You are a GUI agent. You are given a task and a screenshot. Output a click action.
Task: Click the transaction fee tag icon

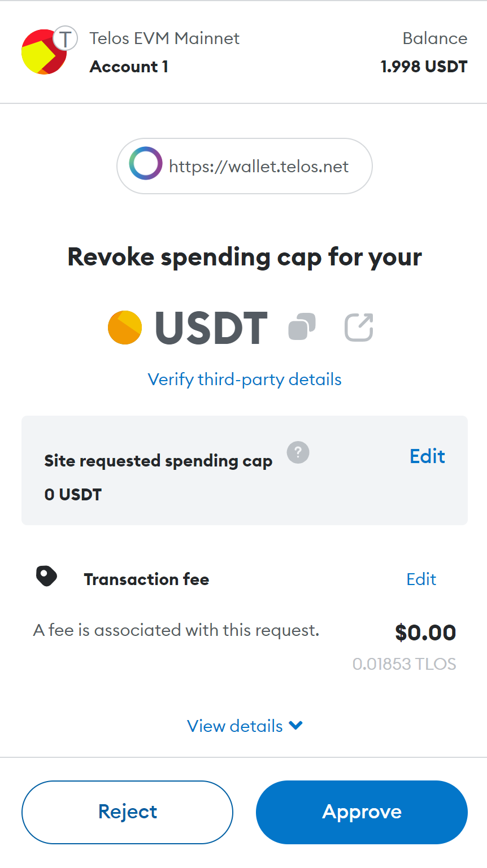pos(46,577)
